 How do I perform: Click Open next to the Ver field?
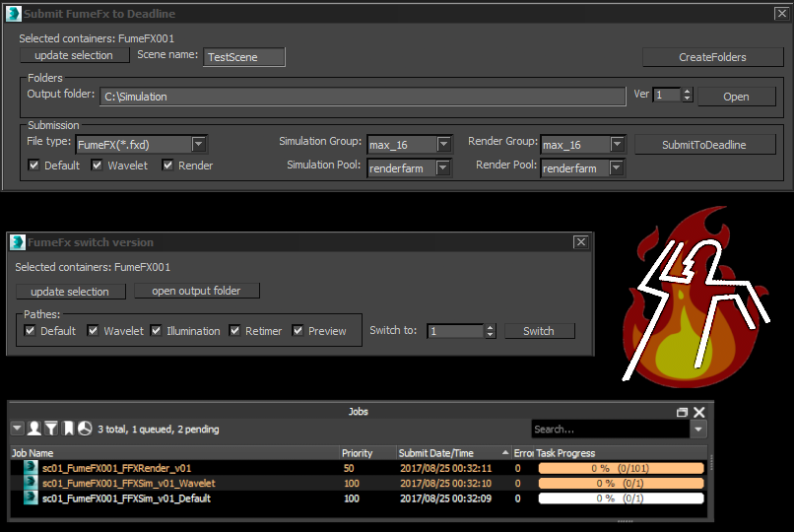pos(736,97)
